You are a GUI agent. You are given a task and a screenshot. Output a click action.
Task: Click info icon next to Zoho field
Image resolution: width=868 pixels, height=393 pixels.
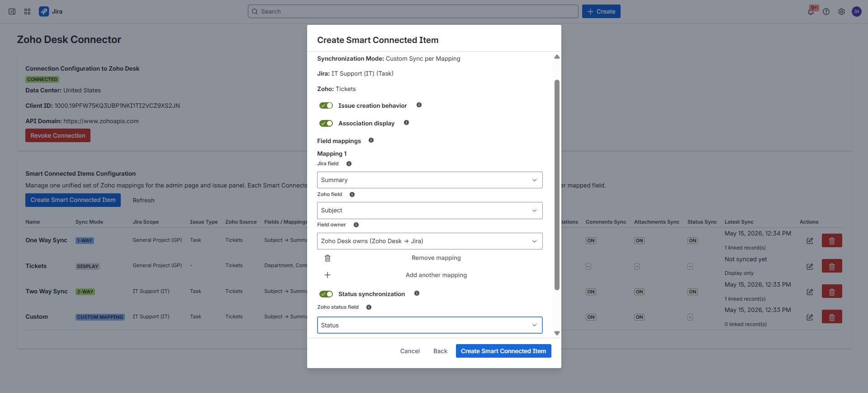click(352, 195)
